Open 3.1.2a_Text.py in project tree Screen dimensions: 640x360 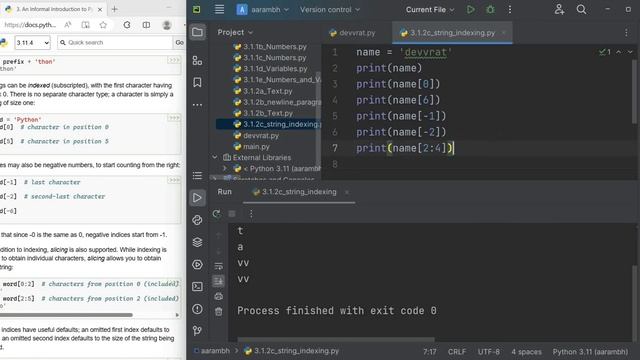coord(263,91)
